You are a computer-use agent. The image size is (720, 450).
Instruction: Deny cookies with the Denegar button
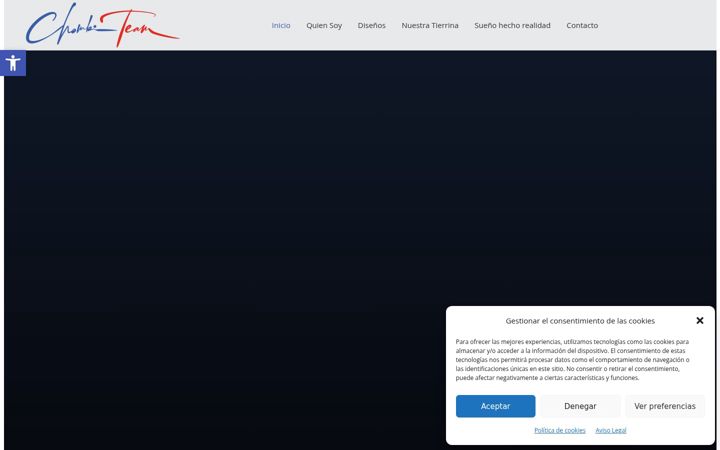point(580,406)
